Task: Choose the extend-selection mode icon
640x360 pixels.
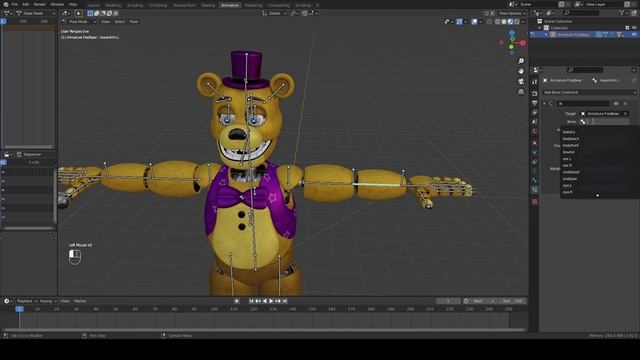Action: point(97,13)
